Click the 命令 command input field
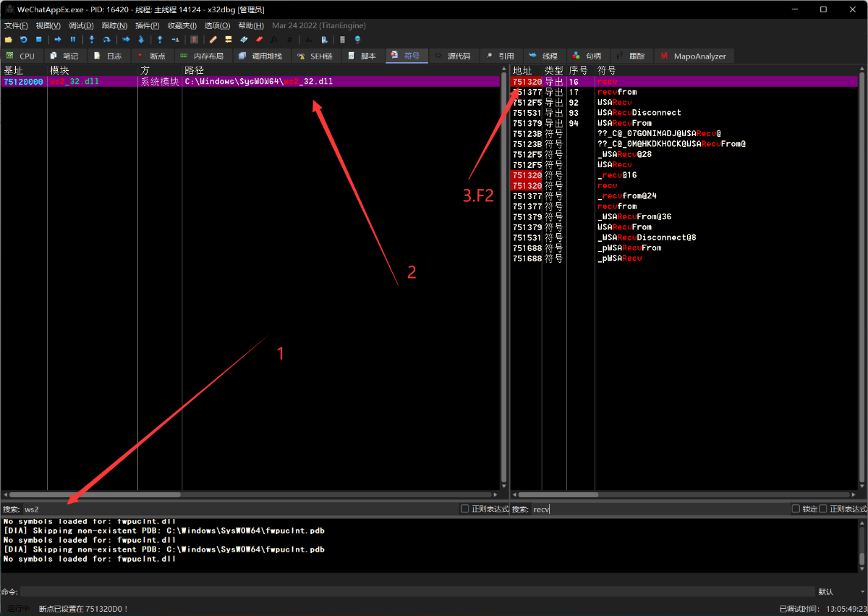868x616 pixels. tap(417, 591)
